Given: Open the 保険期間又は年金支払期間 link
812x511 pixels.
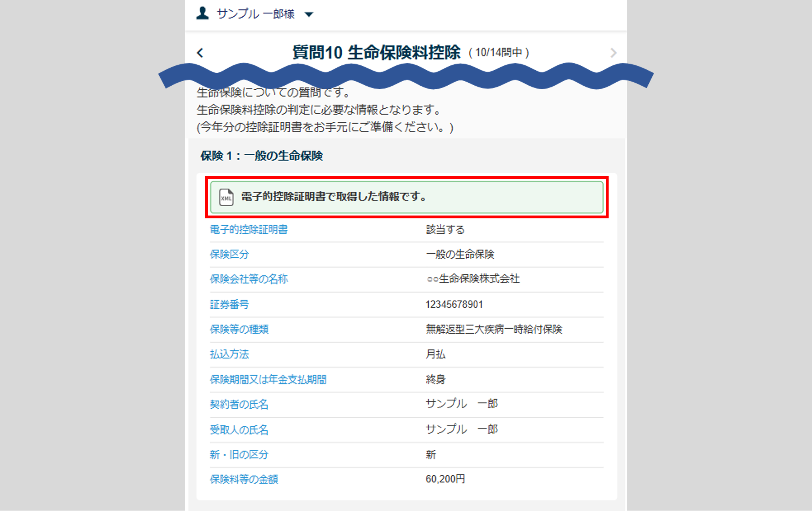Looking at the screenshot, I should coord(268,379).
